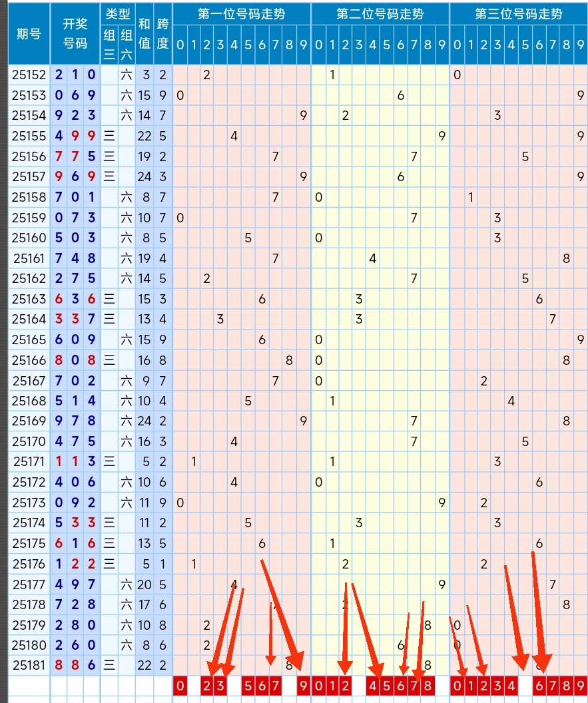Click red 8 box under second-position trend

pyautogui.click(x=428, y=686)
